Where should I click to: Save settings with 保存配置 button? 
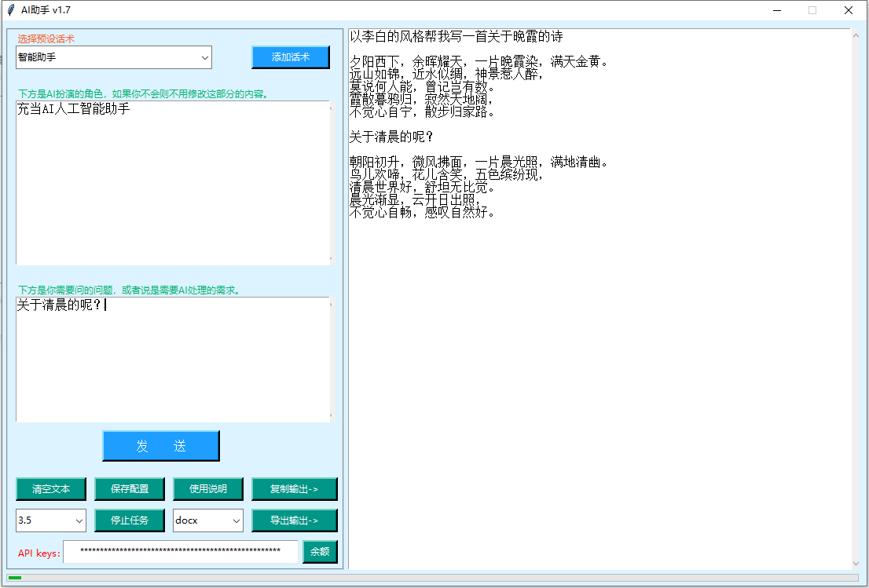[130, 488]
